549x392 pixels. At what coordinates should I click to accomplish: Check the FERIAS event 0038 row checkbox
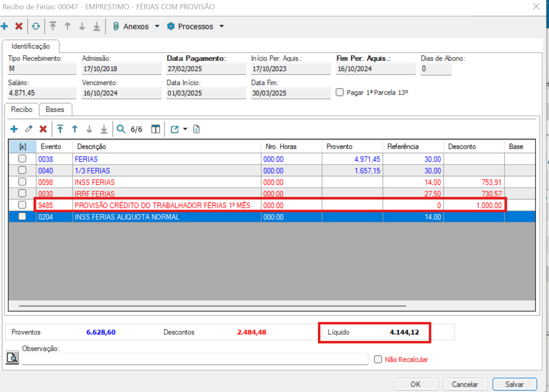(22, 159)
